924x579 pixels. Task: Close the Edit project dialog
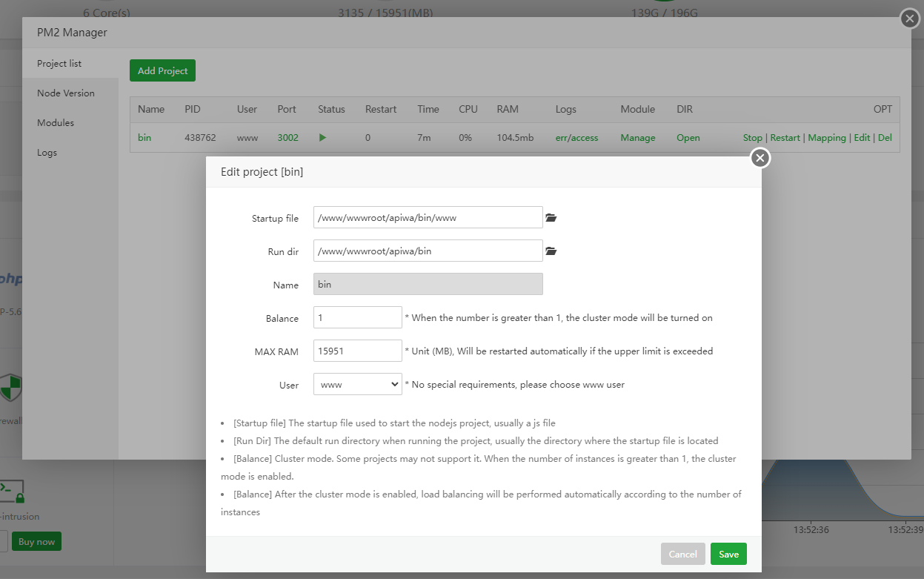760,158
